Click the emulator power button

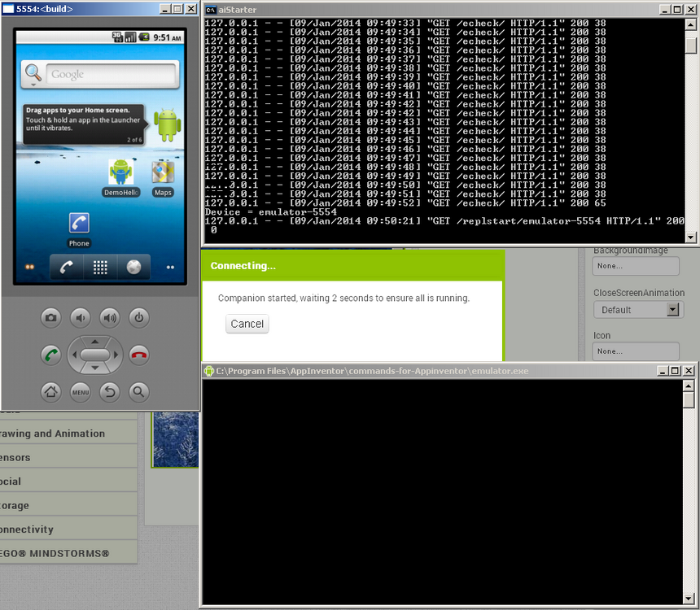(139, 318)
